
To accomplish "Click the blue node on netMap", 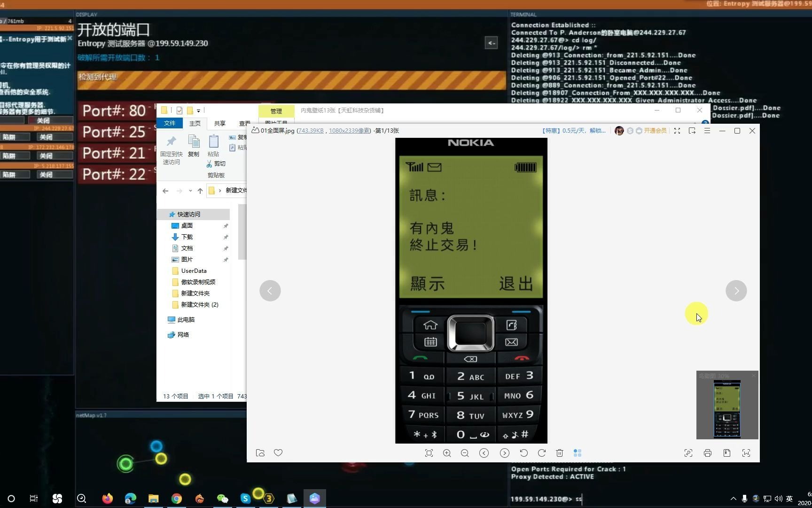I will [x=156, y=446].
